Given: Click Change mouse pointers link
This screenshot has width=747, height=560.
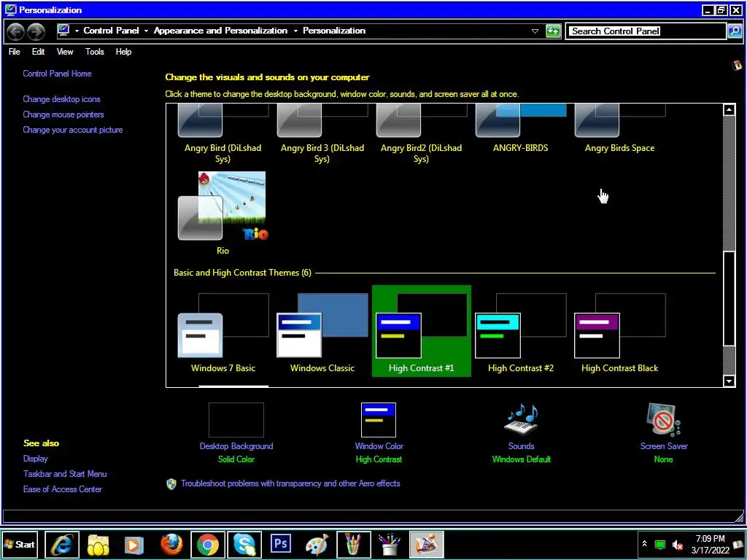Looking at the screenshot, I should click(x=63, y=114).
